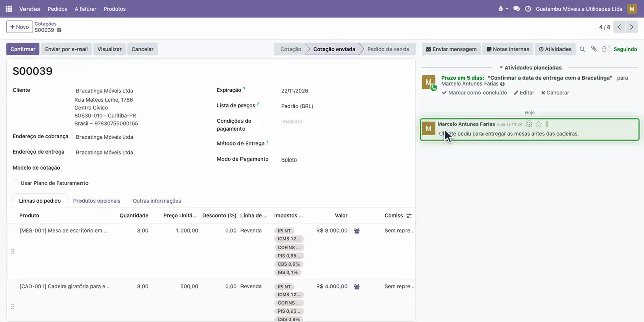Click Marcar como concluído on the activity

pos(474,93)
